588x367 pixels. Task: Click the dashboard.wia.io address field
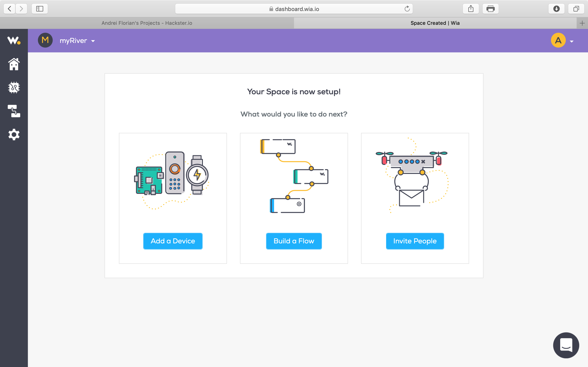point(294,9)
